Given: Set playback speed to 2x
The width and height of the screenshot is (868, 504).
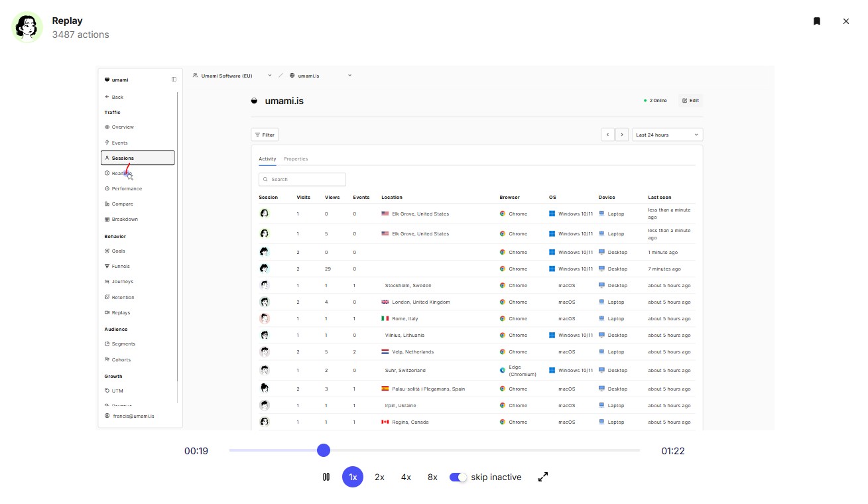Looking at the screenshot, I should pos(379,477).
